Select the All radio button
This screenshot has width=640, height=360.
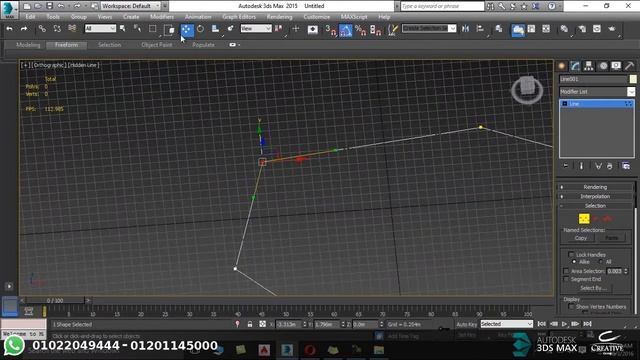tap(601, 262)
